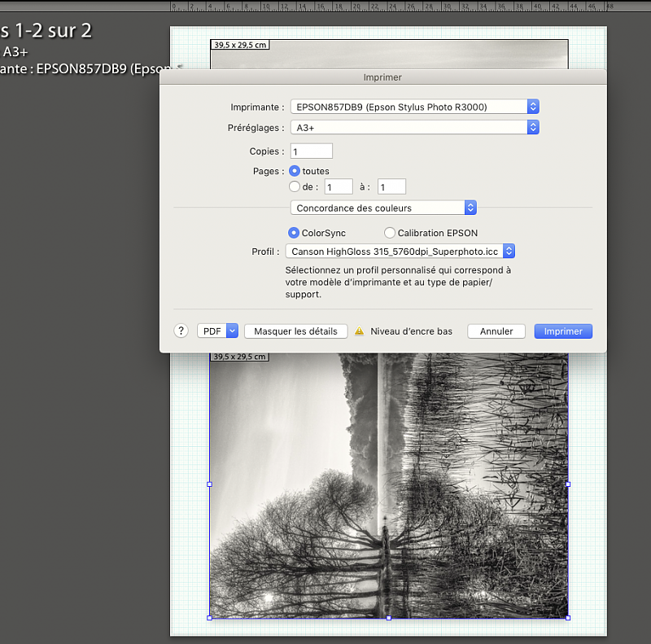Choose a different Profil ICC profile

tap(400, 252)
